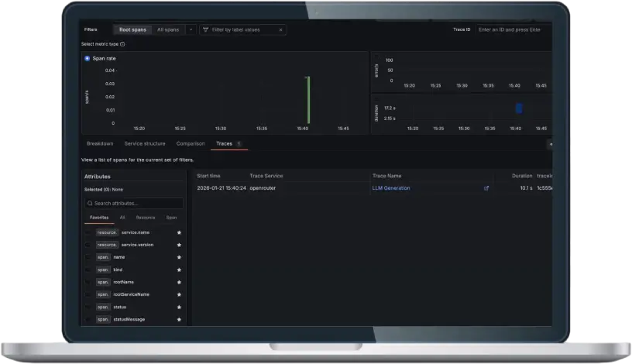Sort by the Start time column header
Viewport: 632px width, 364px height.
point(208,176)
